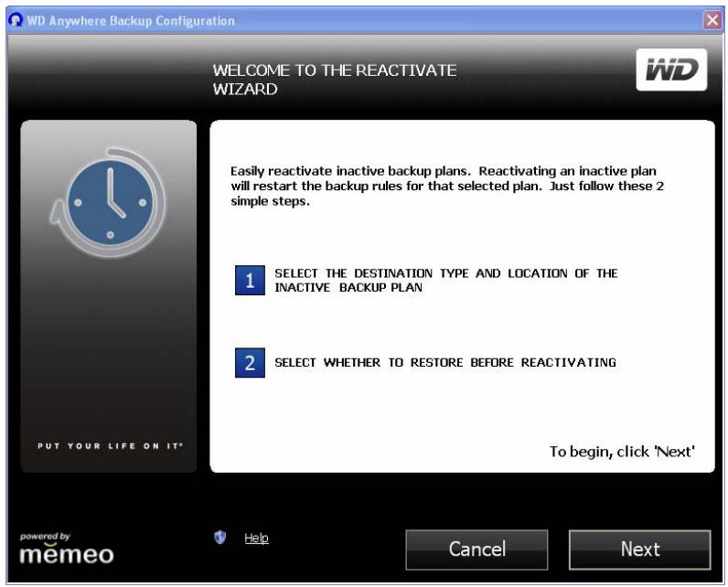
Task: Click the shield icon beside Help
Action: [220, 538]
